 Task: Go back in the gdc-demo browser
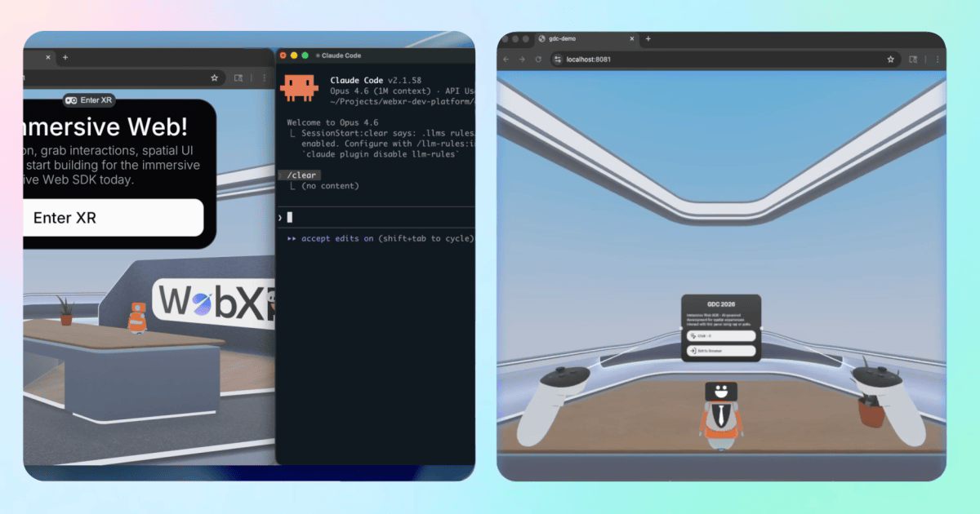506,60
